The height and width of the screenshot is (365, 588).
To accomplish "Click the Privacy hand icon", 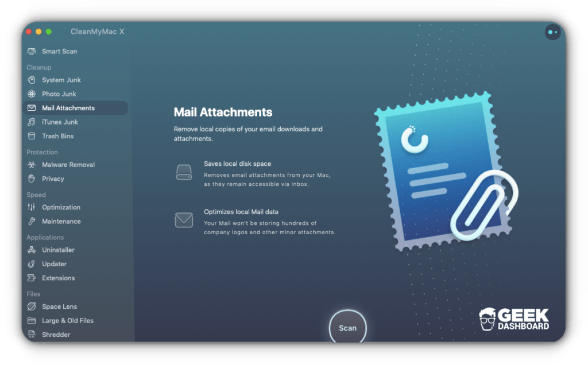I will [32, 178].
